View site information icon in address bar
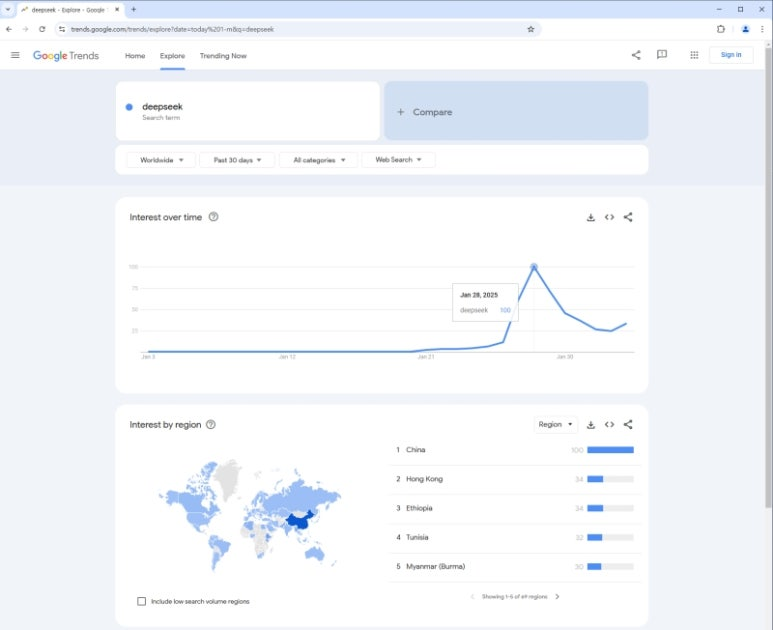 pyautogui.click(x=62, y=29)
